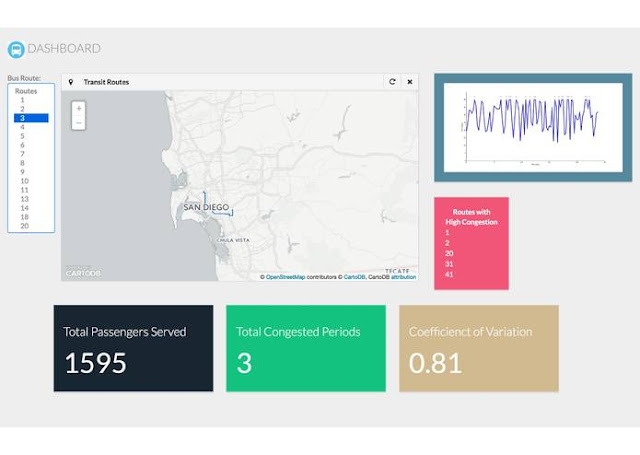Zoom out on the map
This screenshot has height=455, width=640.
(x=79, y=123)
